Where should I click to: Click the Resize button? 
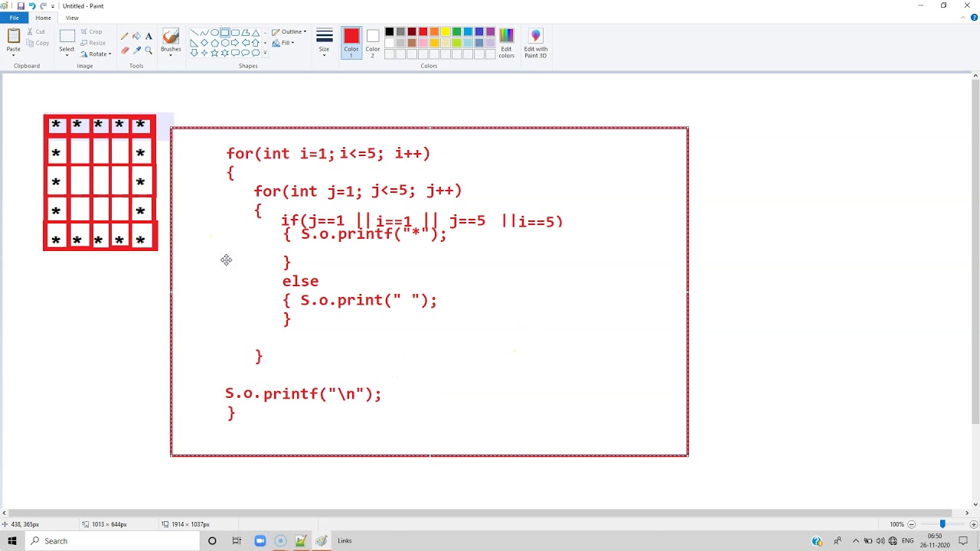click(x=93, y=43)
